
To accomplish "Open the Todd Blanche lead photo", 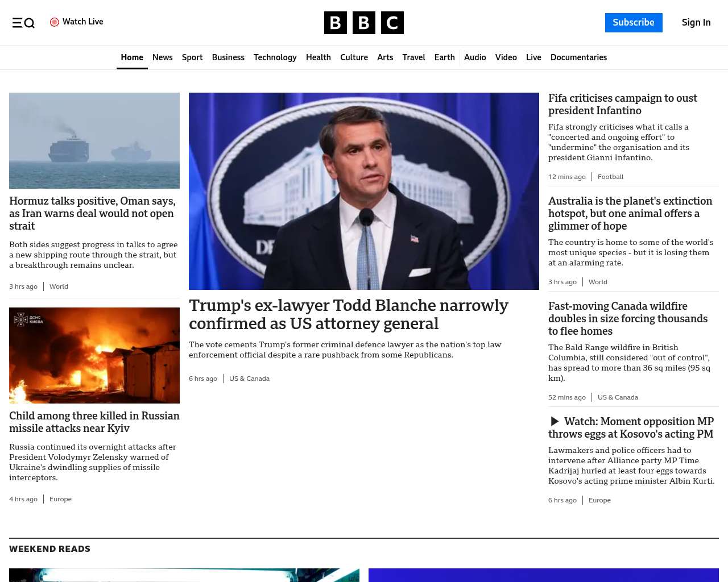I will pos(364,191).
